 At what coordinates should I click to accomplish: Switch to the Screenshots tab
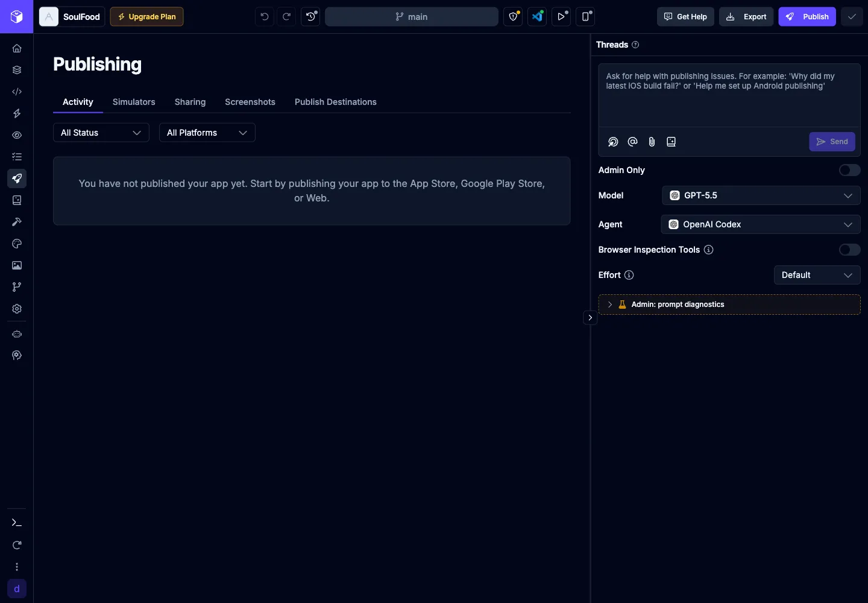pyautogui.click(x=250, y=102)
